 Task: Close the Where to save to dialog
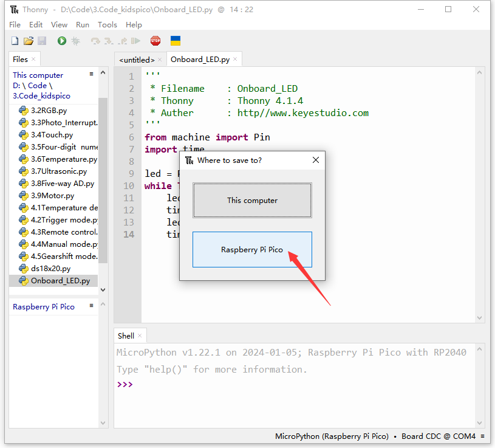(316, 160)
